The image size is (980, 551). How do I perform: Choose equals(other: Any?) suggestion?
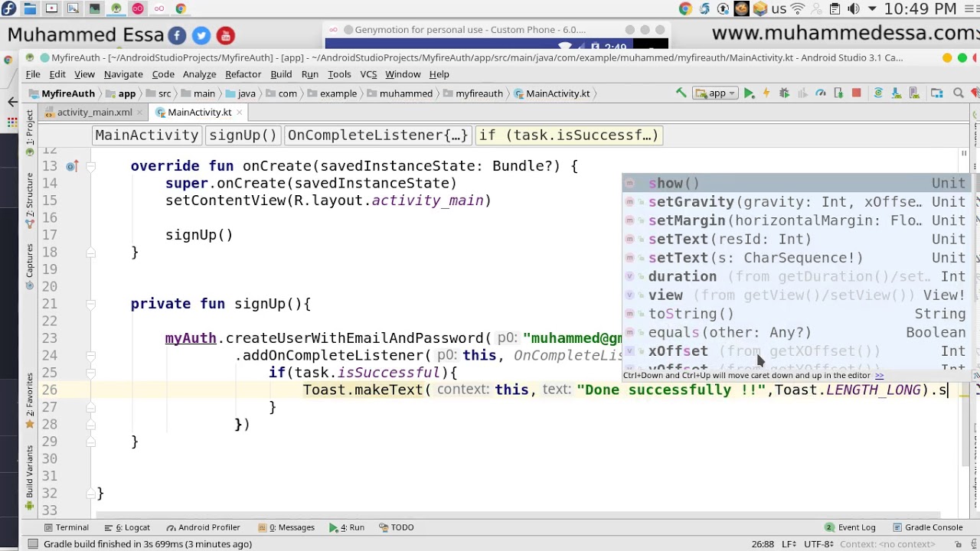[796, 332]
